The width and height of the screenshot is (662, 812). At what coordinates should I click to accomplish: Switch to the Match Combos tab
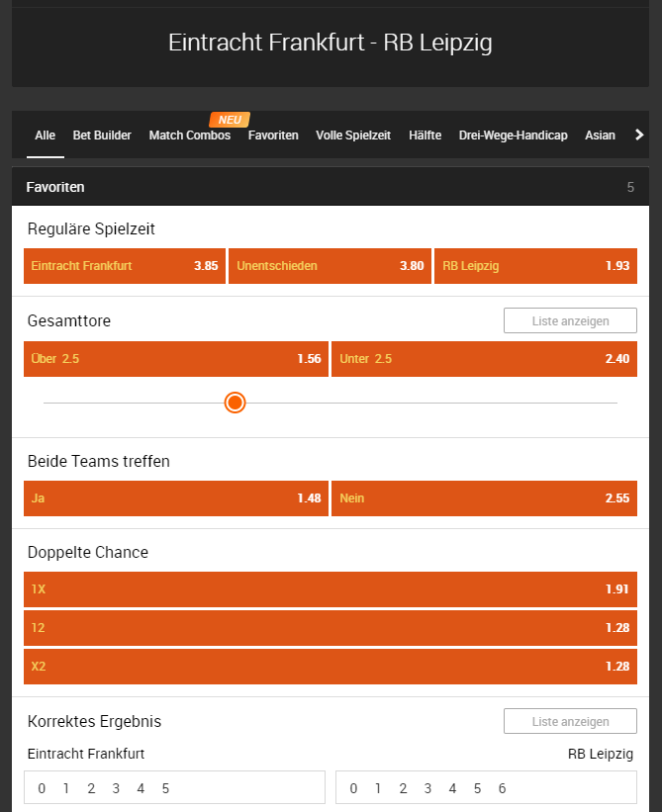190,135
